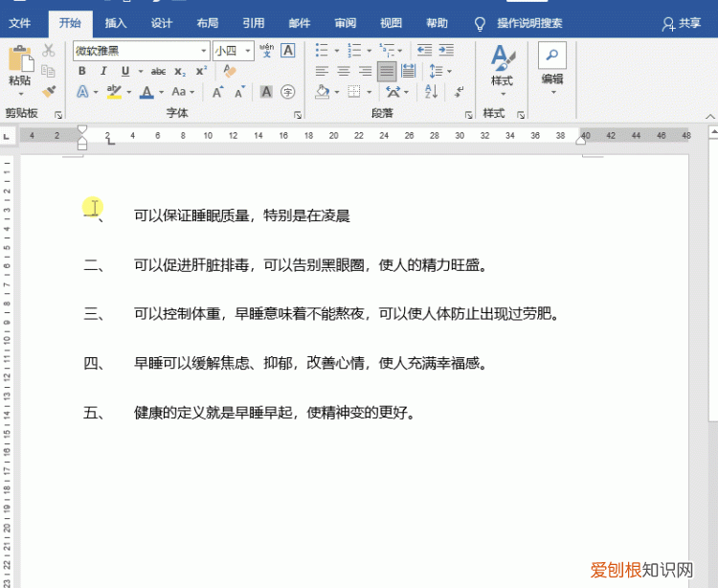Toggle Subscript x₂ formatting
Screen dimensions: 718x588
180,72
